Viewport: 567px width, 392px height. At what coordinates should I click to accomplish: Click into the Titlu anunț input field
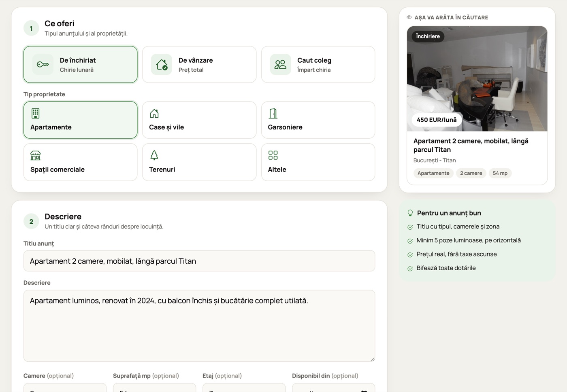click(x=199, y=261)
